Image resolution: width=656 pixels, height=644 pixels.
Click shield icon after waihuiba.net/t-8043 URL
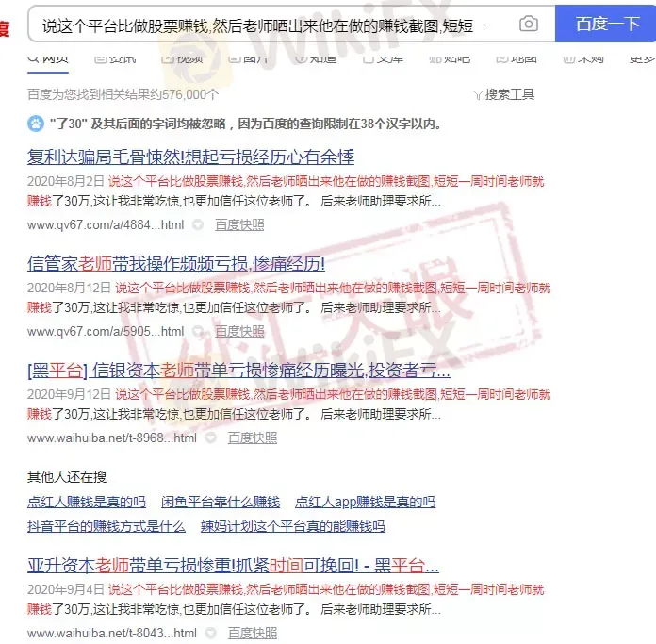tap(211, 633)
